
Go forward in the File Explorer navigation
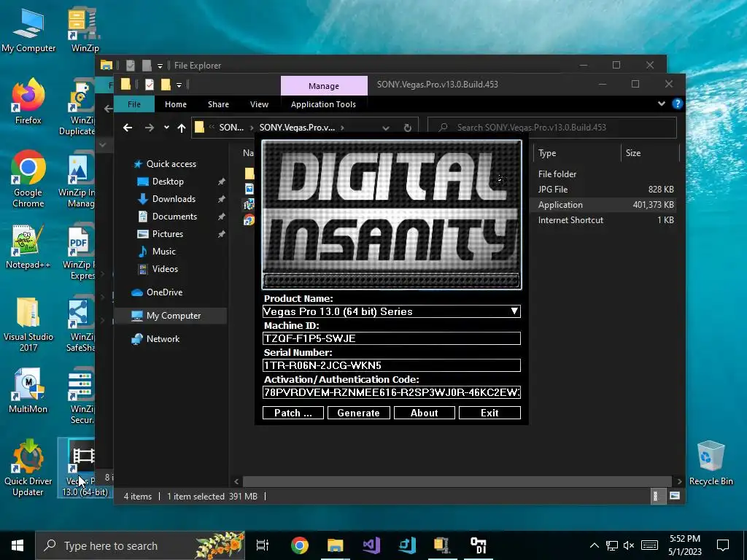149,128
